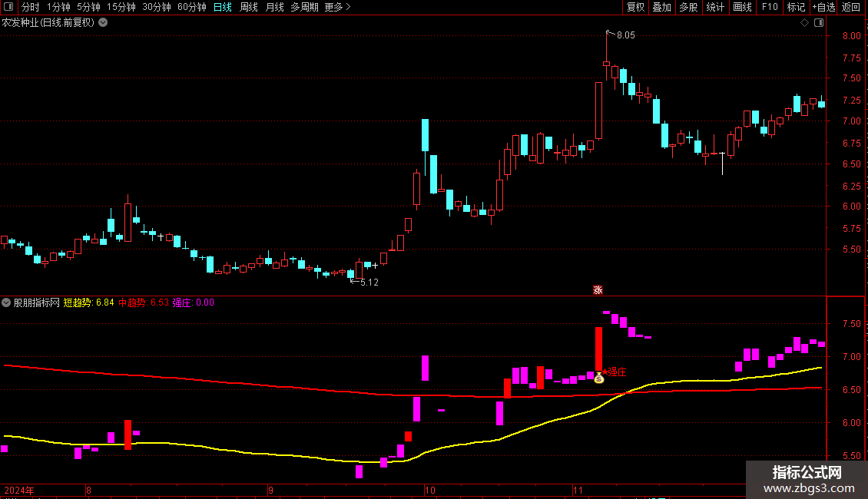
Task: Switch to 分时 intraday view
Action: [31, 7]
